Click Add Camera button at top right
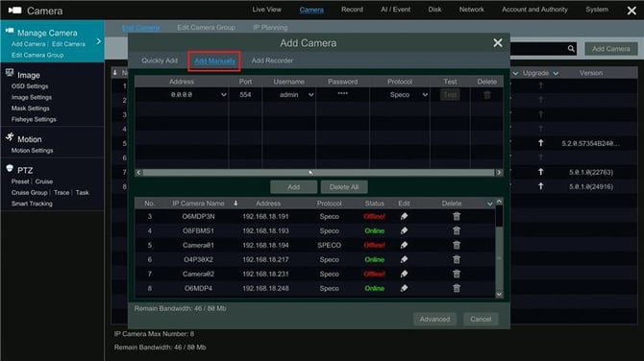 (x=610, y=49)
